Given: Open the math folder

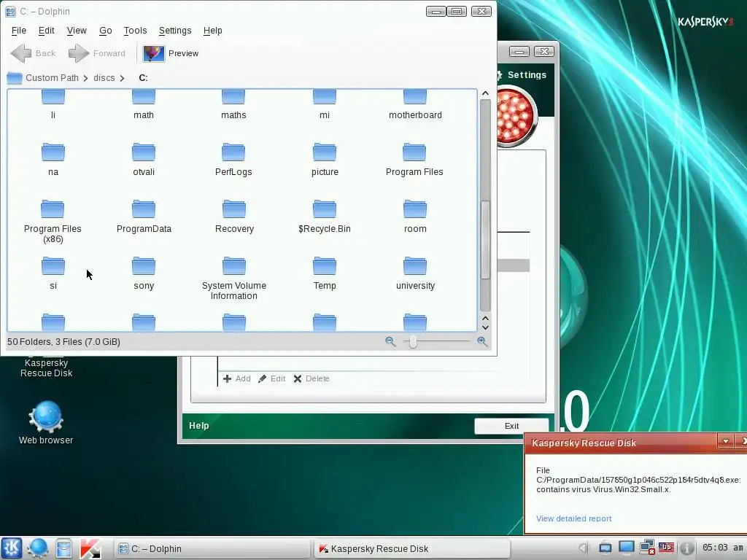Looking at the screenshot, I should coord(144,105).
